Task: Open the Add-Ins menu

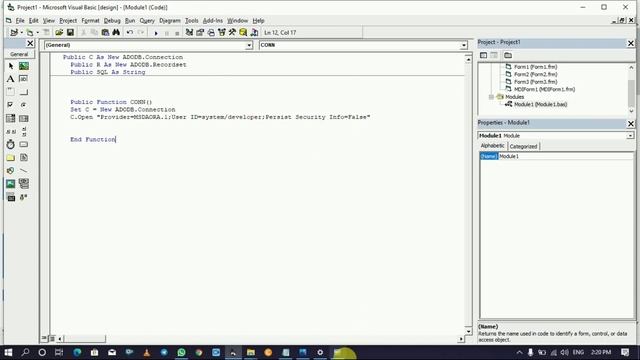Action: click(213, 20)
